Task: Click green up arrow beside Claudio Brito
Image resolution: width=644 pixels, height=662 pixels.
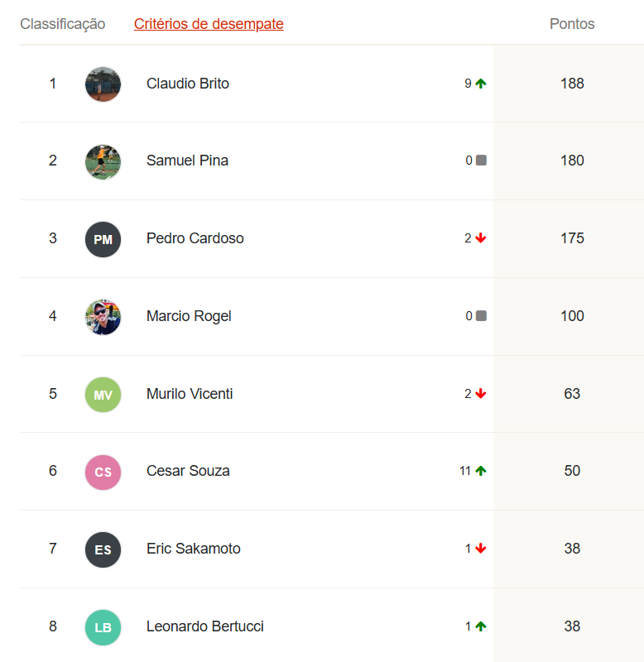Action: click(x=481, y=84)
